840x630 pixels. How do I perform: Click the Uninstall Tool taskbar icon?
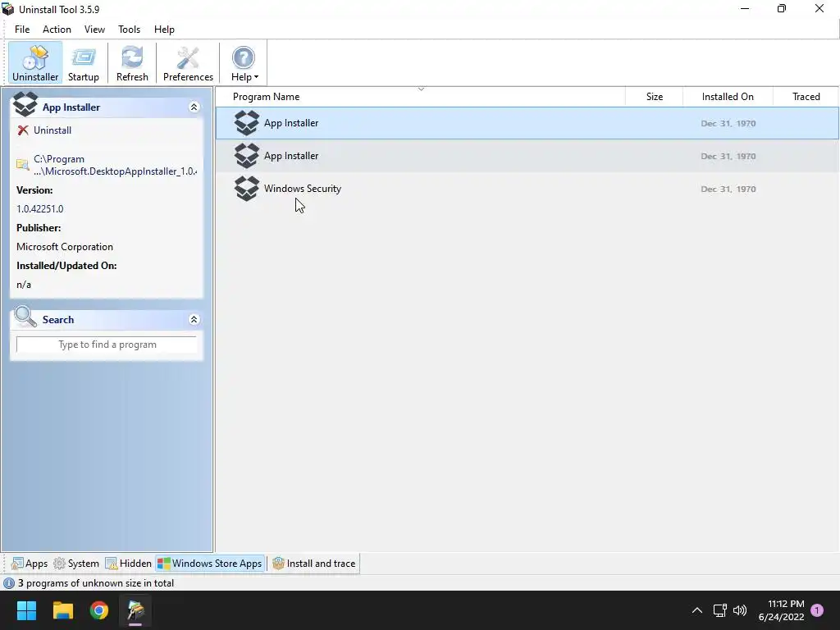135,610
